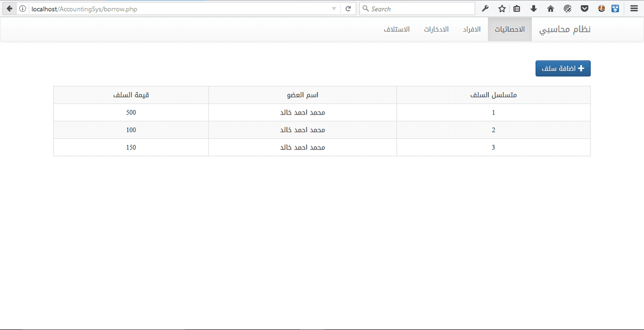Viewport: 644px width, 330px height.
Task: Focus the browser Search field
Action: (417, 9)
